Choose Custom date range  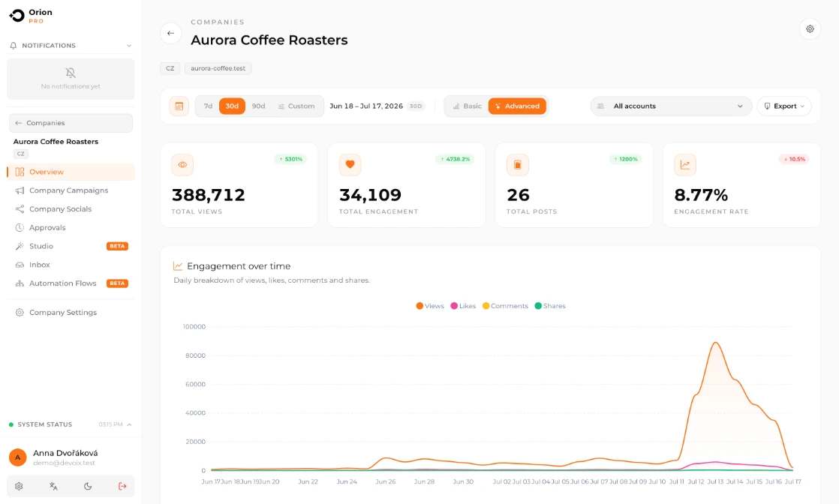(296, 106)
